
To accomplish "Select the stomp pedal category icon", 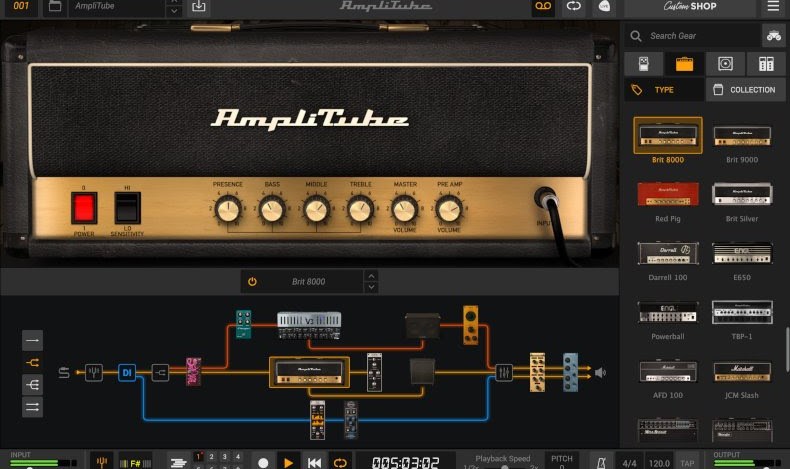I will click(644, 64).
